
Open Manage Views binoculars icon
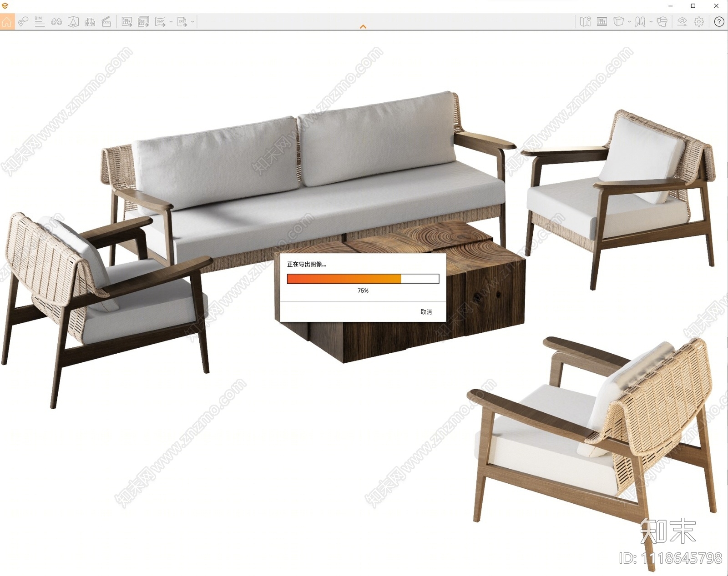(x=56, y=21)
